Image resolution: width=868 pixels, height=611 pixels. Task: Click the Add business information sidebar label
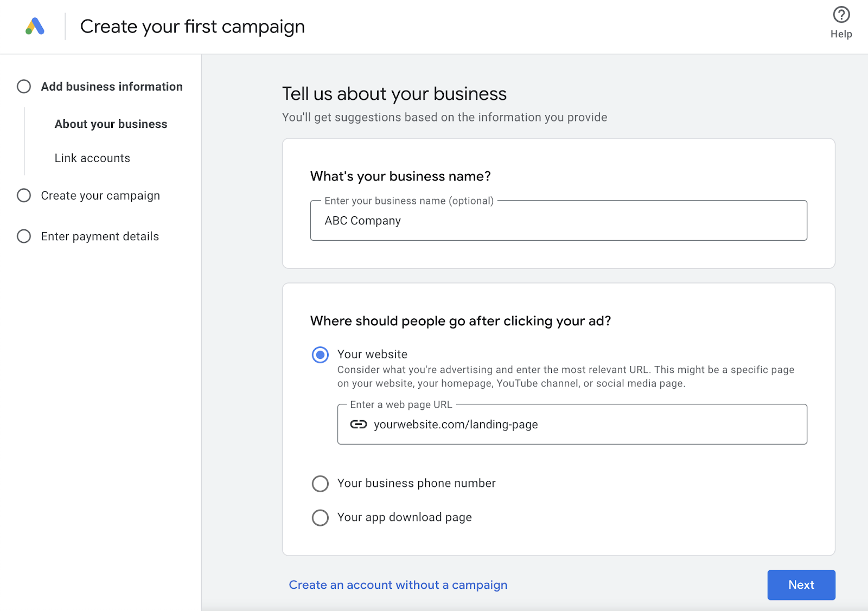coord(111,86)
